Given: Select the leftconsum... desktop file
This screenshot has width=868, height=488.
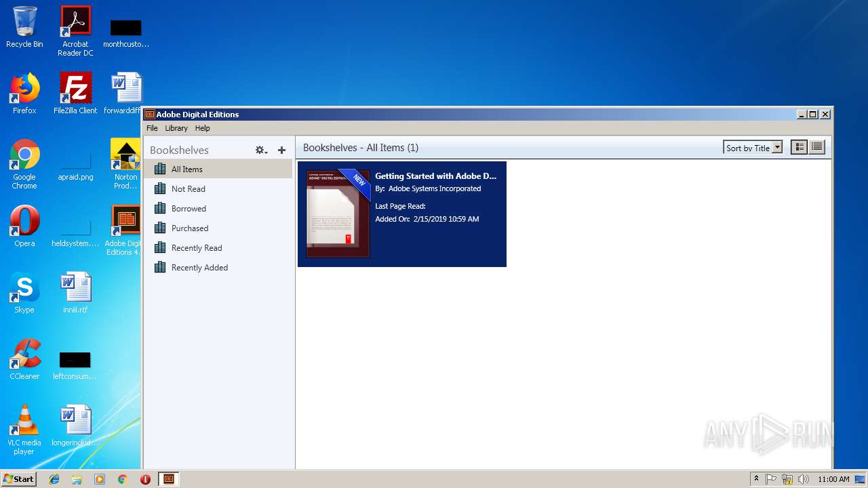Looking at the screenshot, I should (75, 366).
